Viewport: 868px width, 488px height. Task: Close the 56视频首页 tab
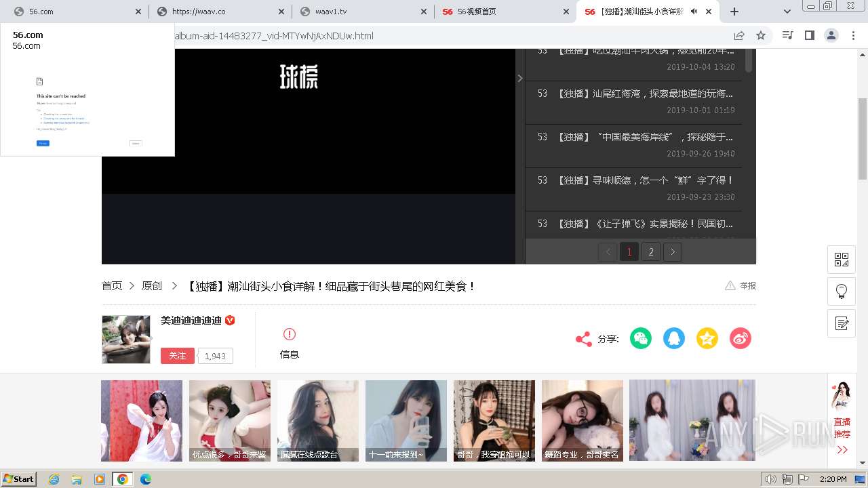click(x=566, y=12)
